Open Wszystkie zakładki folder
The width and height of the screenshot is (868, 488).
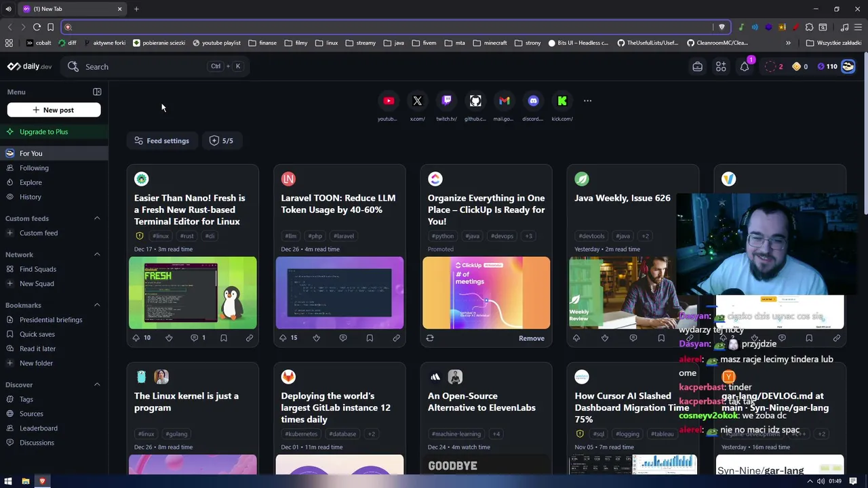[x=833, y=43]
